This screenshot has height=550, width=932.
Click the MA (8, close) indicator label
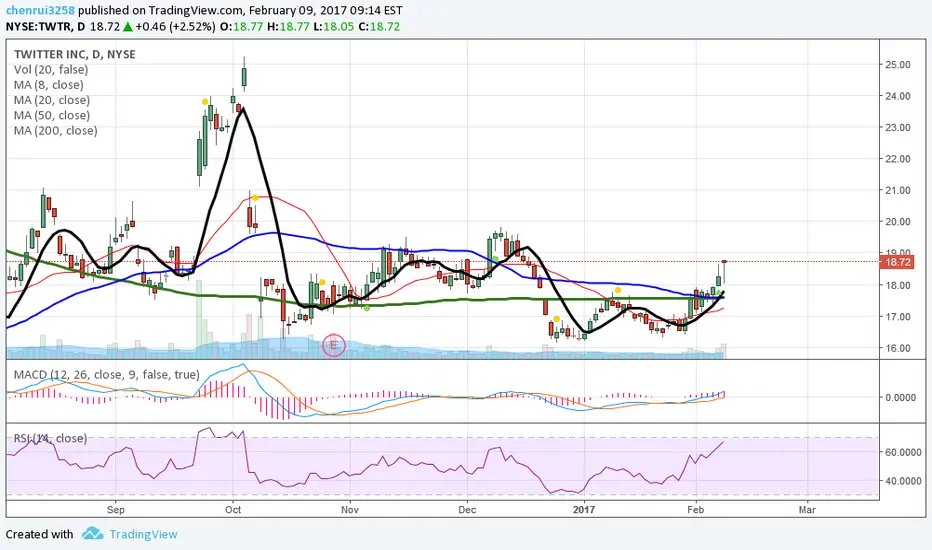[49, 85]
